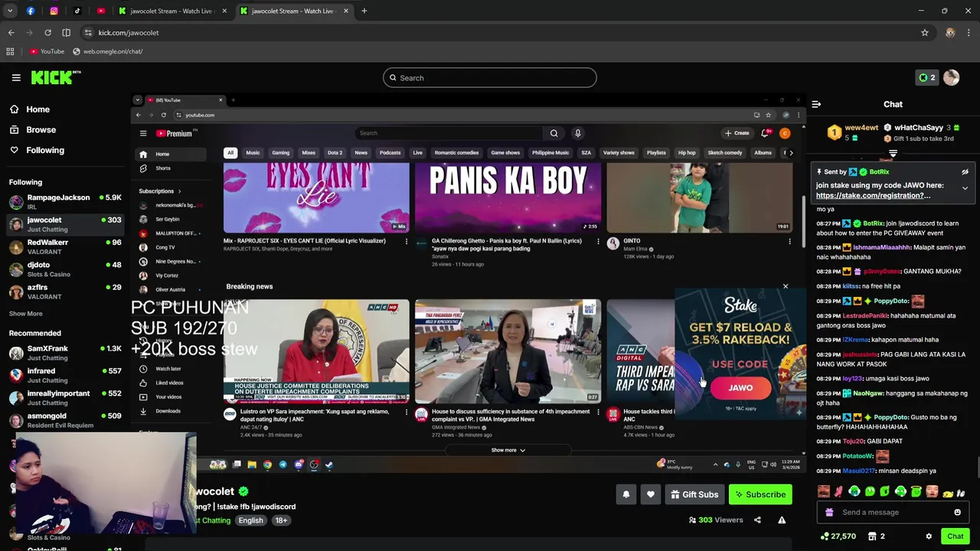Open the bookmarks apps grid icon
This screenshot has height=551, width=980.
(10, 51)
